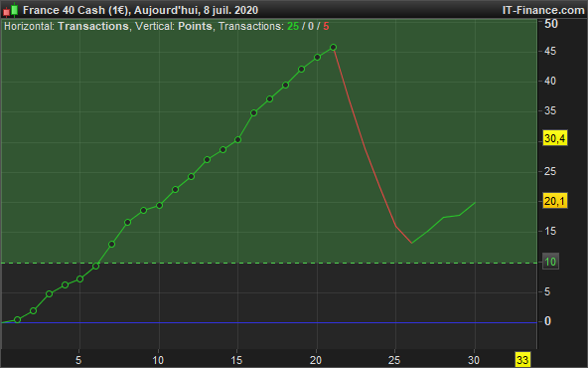Viewport: 588px width, 368px height.
Task: Click the Points vertical axis setting
Action: click(x=195, y=26)
